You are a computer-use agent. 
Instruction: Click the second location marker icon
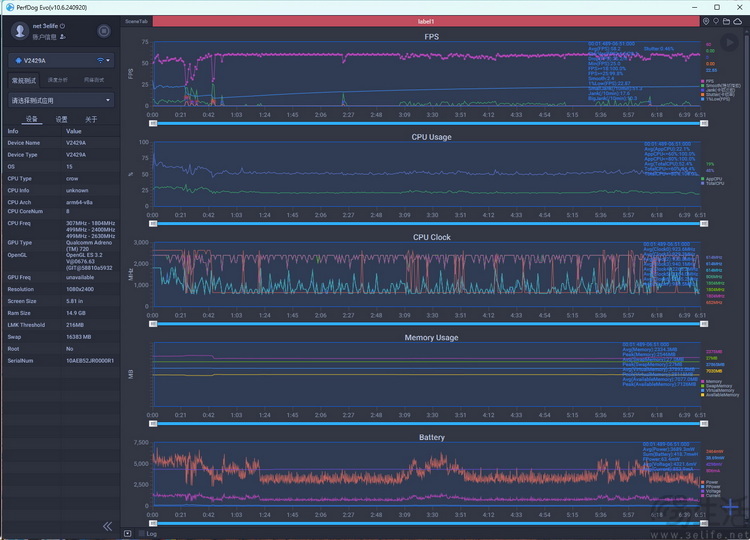click(716, 21)
